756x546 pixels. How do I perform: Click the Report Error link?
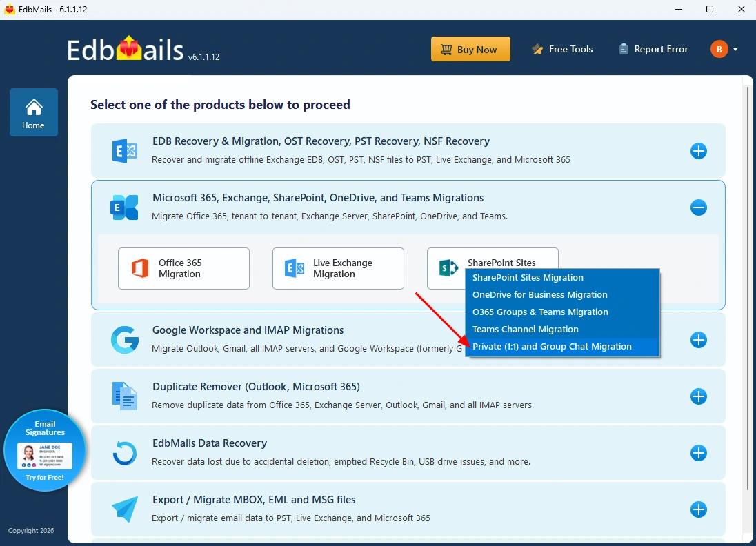[653, 49]
